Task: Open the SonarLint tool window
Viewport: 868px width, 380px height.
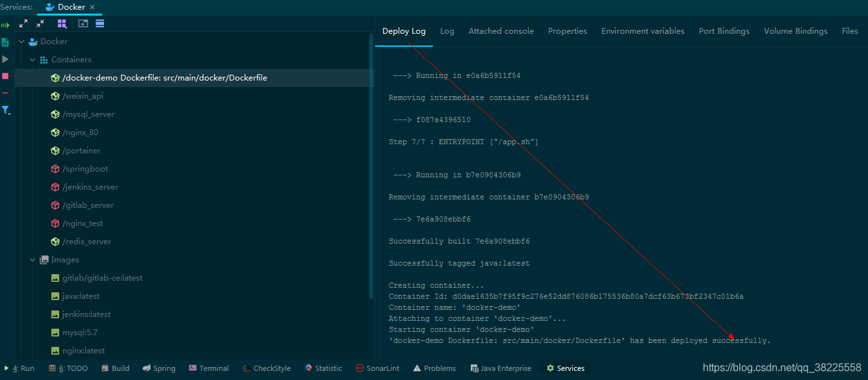Action: click(378, 368)
